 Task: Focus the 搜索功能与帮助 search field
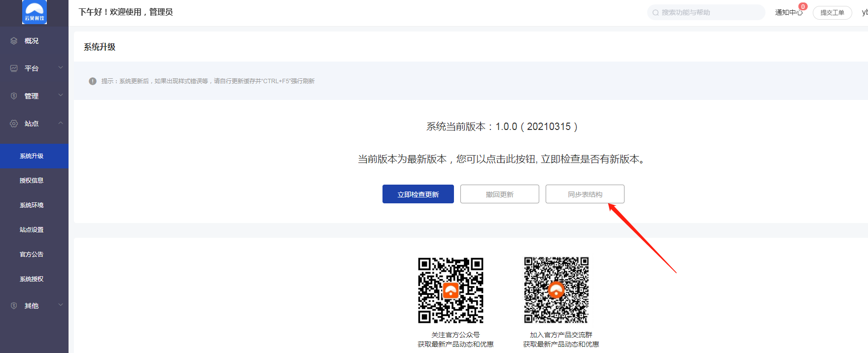[706, 13]
